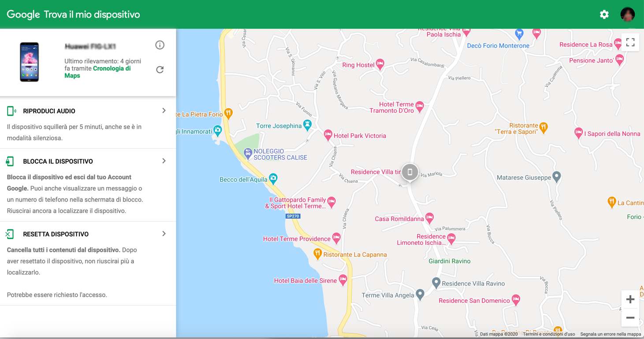Open Termini e condizioni d'uso link
644x339 pixels.
(x=549, y=334)
